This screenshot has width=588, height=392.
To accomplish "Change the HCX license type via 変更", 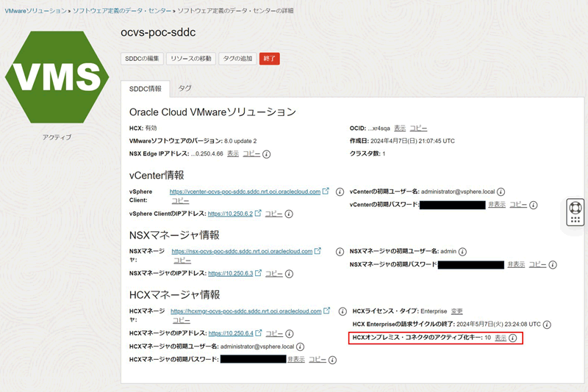I will pyautogui.click(x=456, y=311).
